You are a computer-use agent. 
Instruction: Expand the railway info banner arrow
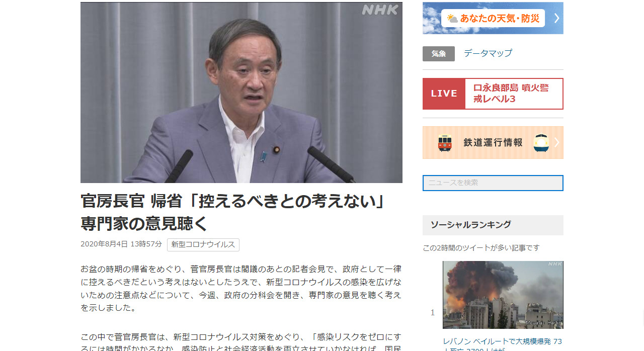click(557, 142)
